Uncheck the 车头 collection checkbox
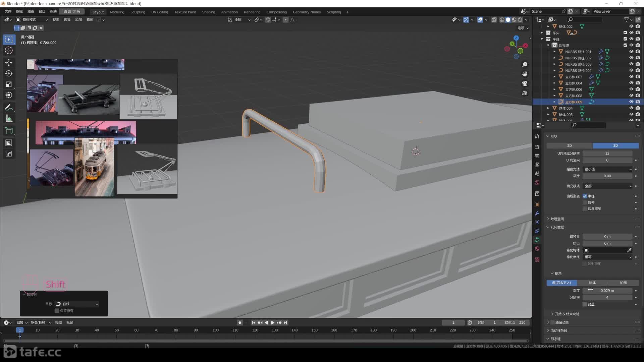The height and width of the screenshot is (362, 644). coord(625,33)
